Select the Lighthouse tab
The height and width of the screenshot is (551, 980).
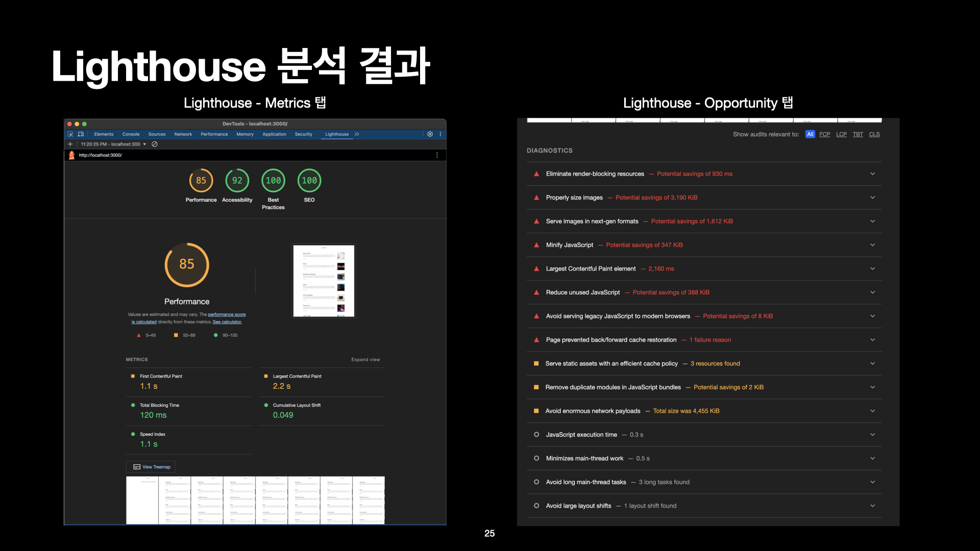click(x=337, y=134)
